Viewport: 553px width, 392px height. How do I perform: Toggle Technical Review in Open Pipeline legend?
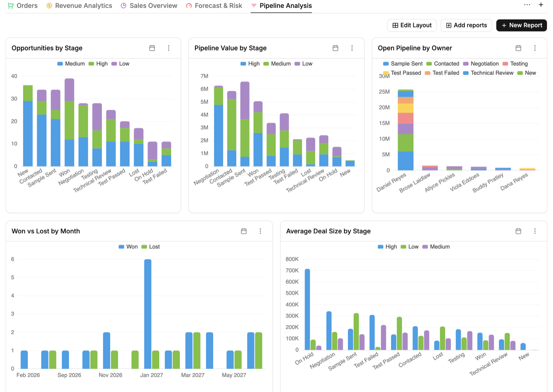[488, 73]
